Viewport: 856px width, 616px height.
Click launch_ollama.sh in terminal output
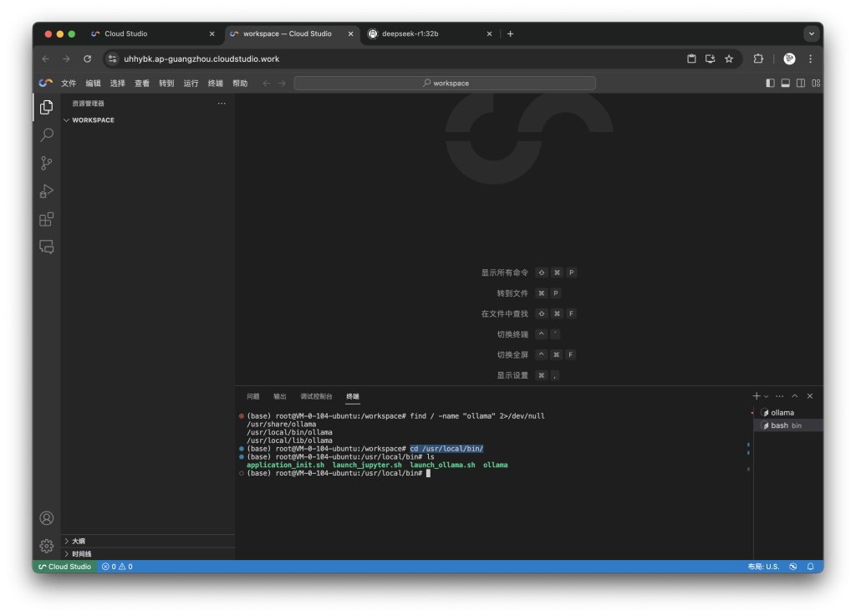pos(443,465)
